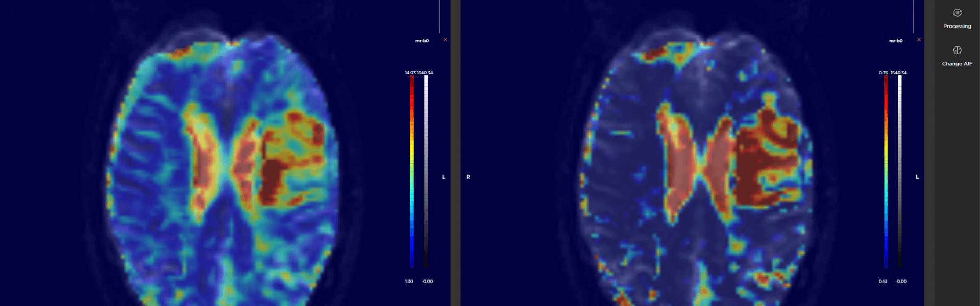Click the 0.76 maximum value of right scale
Screen dimensions: 980x306
(x=883, y=73)
